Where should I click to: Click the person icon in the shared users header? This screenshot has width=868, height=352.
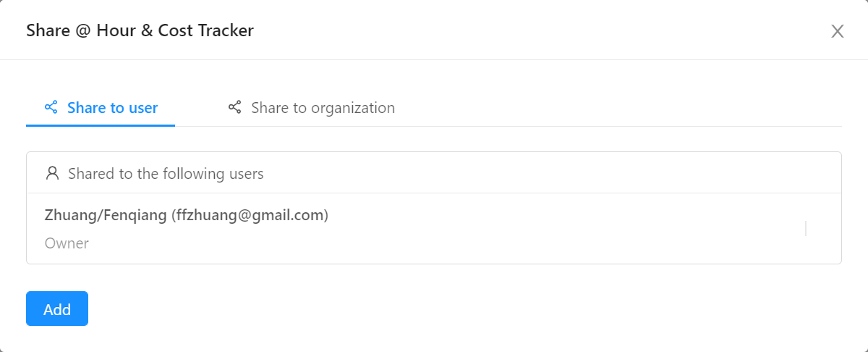[x=52, y=173]
